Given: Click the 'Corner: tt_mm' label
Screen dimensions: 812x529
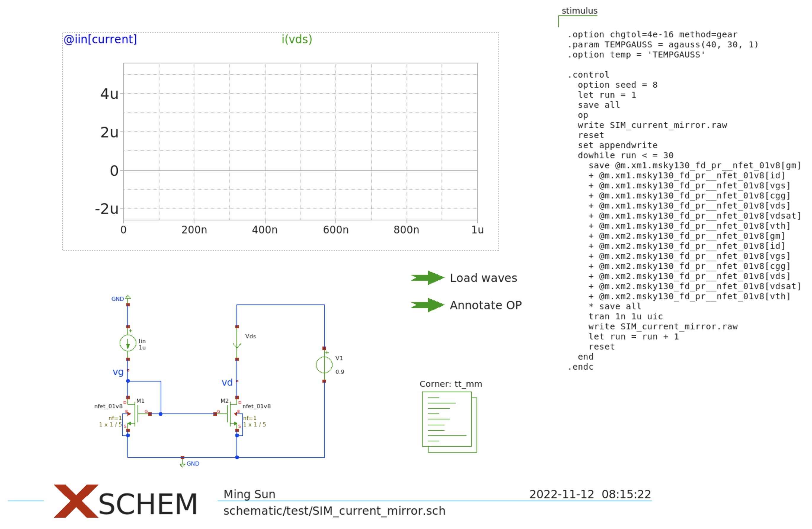Looking at the screenshot, I should click(451, 384).
